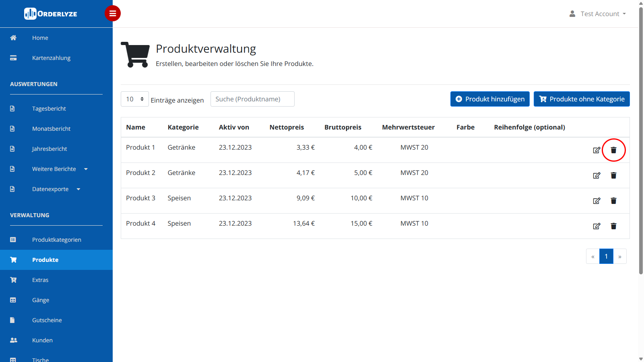Image resolution: width=644 pixels, height=362 pixels.
Task: Click the Gutscheine file icon
Action: point(12,320)
